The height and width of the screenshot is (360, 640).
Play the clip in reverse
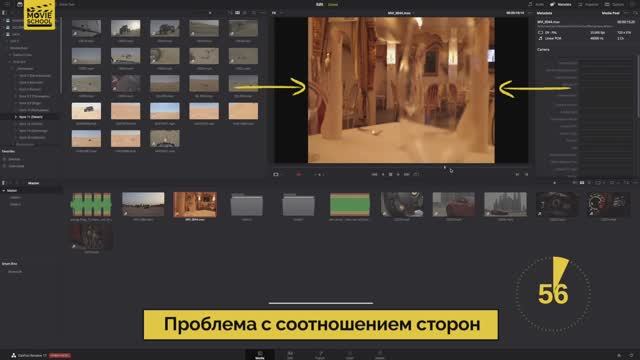coord(383,174)
